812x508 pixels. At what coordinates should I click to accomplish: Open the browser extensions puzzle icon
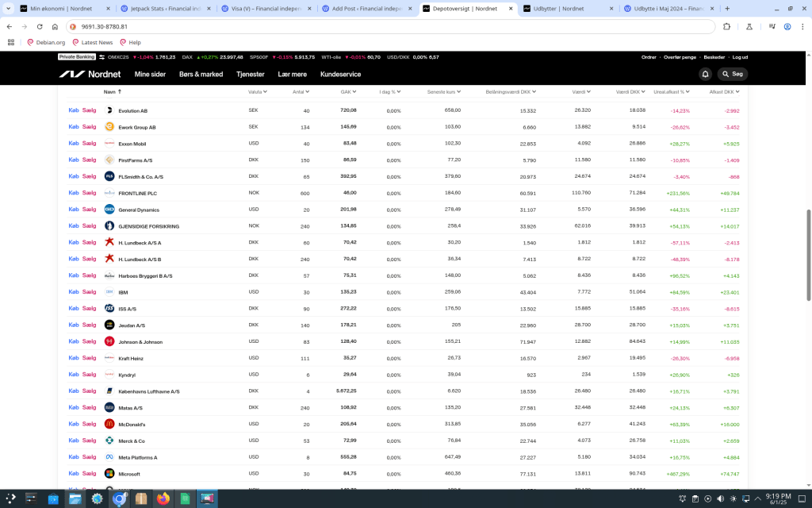pos(726,26)
